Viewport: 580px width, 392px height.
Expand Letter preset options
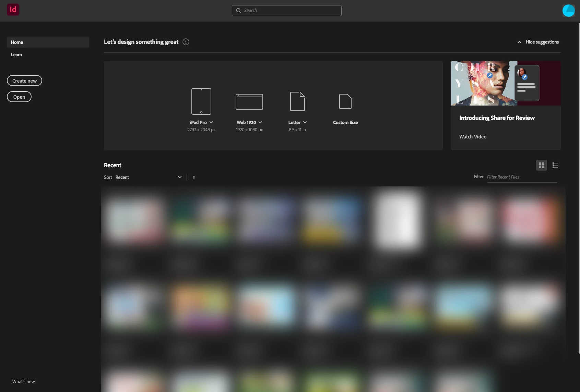[x=305, y=122]
